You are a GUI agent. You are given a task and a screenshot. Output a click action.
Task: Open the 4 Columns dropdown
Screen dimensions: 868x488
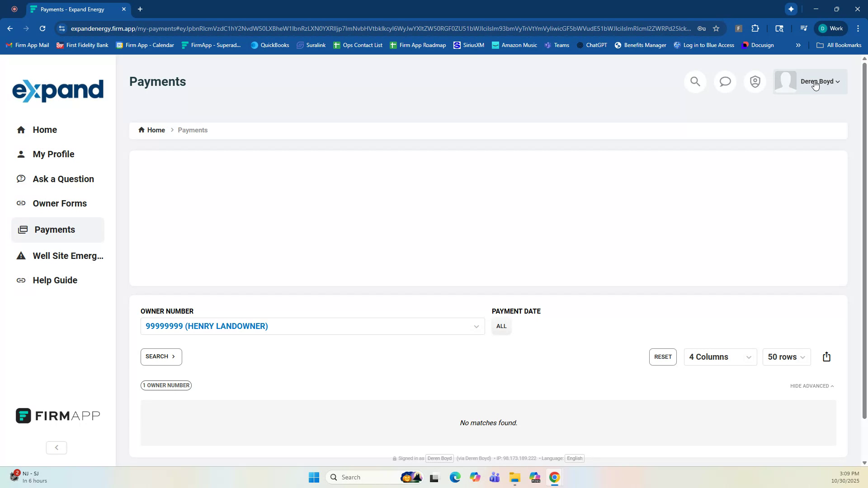point(720,357)
